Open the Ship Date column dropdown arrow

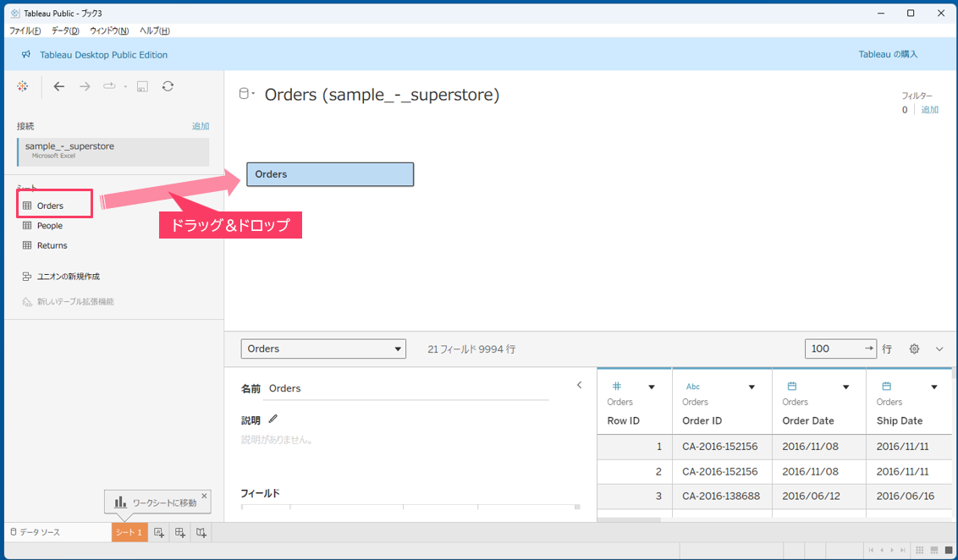coord(933,387)
